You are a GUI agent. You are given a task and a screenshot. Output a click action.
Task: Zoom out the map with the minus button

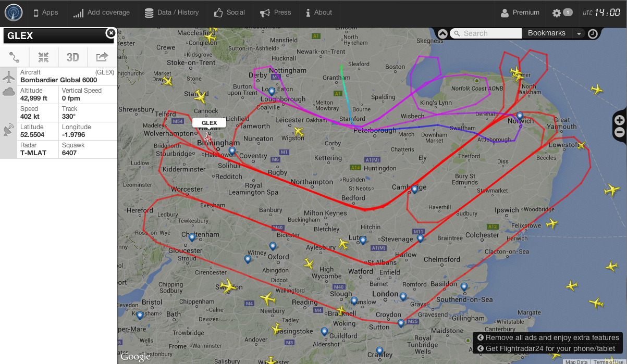point(620,132)
